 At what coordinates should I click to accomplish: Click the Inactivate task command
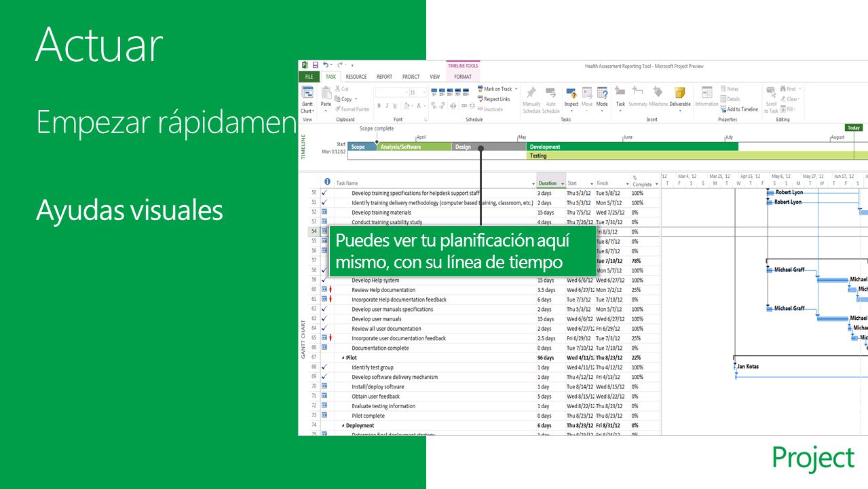[490, 109]
